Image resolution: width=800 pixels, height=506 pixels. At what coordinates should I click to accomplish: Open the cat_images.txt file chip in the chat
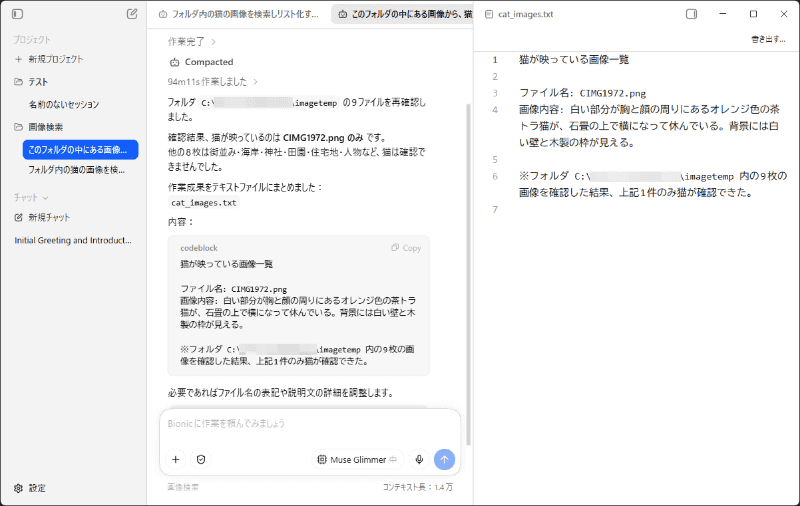[x=204, y=203]
